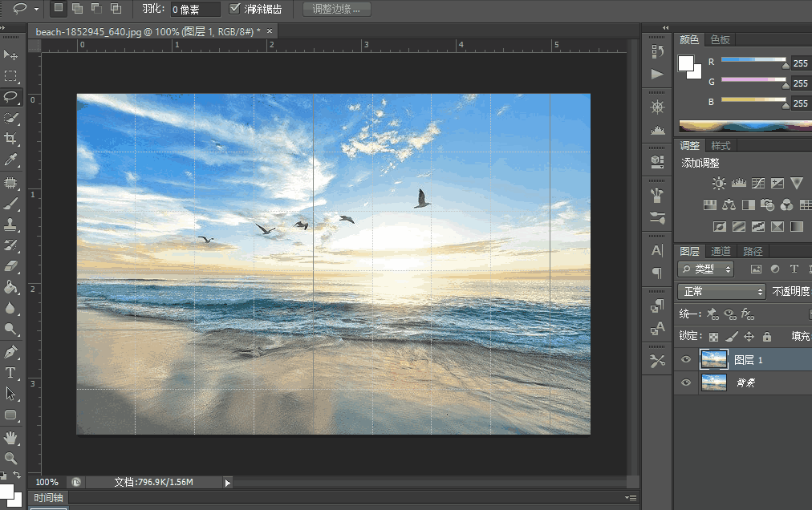This screenshot has width=812, height=510.
Task: Expand the toolbox double arrows
Action: pyautogui.click(x=3, y=27)
